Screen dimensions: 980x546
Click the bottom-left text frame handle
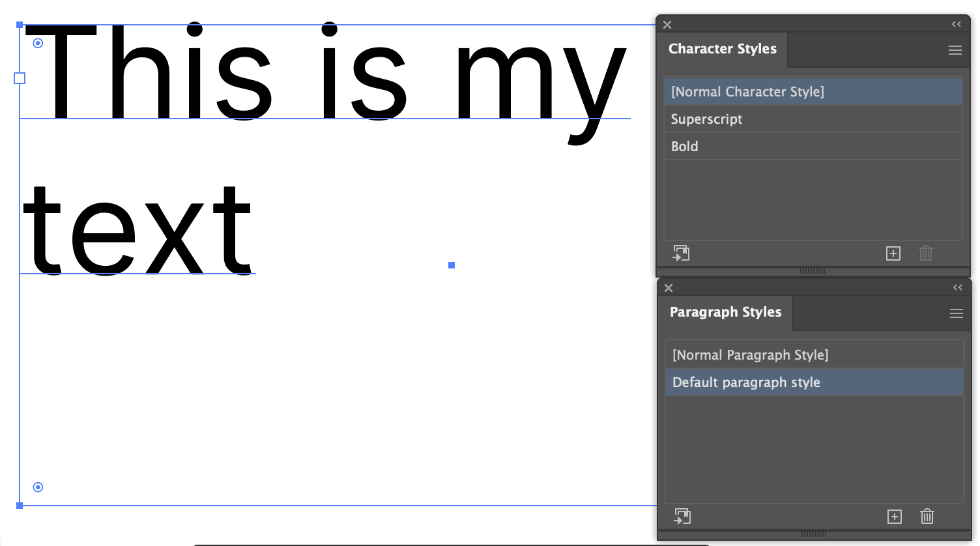click(20, 506)
